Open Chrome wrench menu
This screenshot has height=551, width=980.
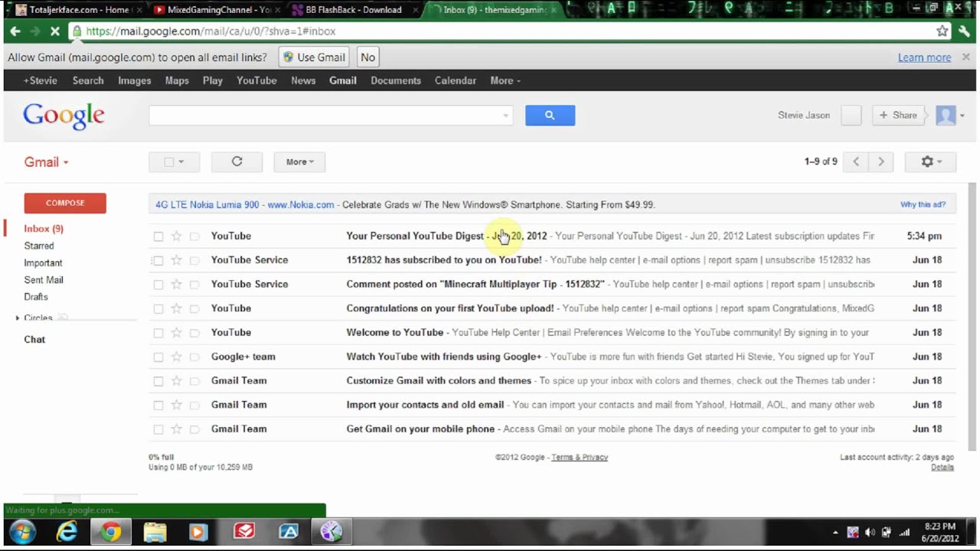click(965, 31)
